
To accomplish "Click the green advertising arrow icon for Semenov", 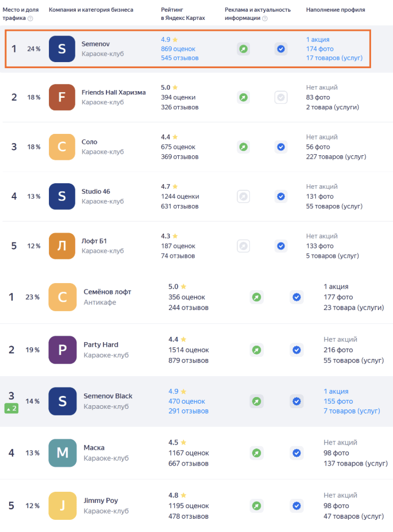I will click(x=243, y=49).
